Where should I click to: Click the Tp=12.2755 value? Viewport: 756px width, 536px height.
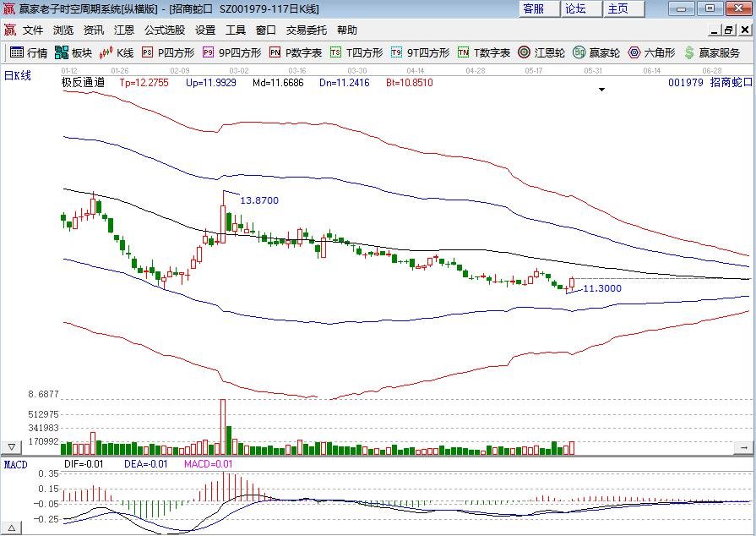(x=144, y=83)
